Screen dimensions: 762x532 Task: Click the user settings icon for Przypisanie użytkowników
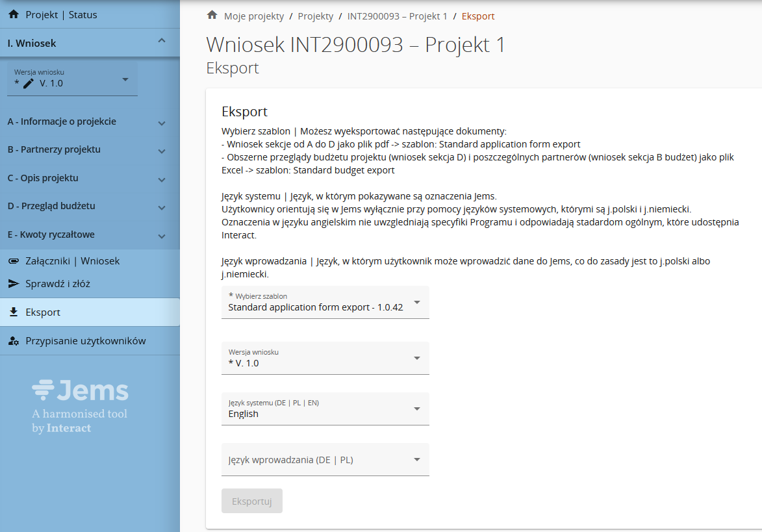13,341
